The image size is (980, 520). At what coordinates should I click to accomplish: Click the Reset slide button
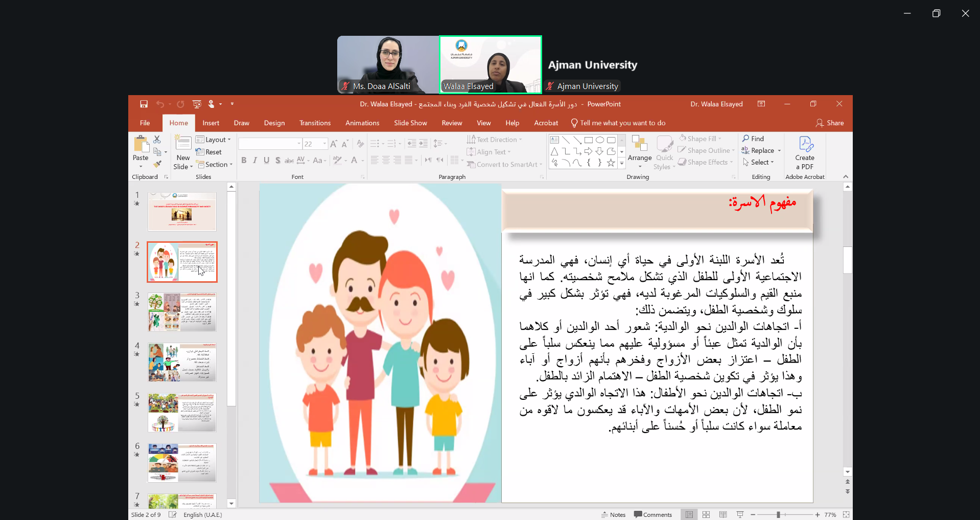[x=209, y=152]
